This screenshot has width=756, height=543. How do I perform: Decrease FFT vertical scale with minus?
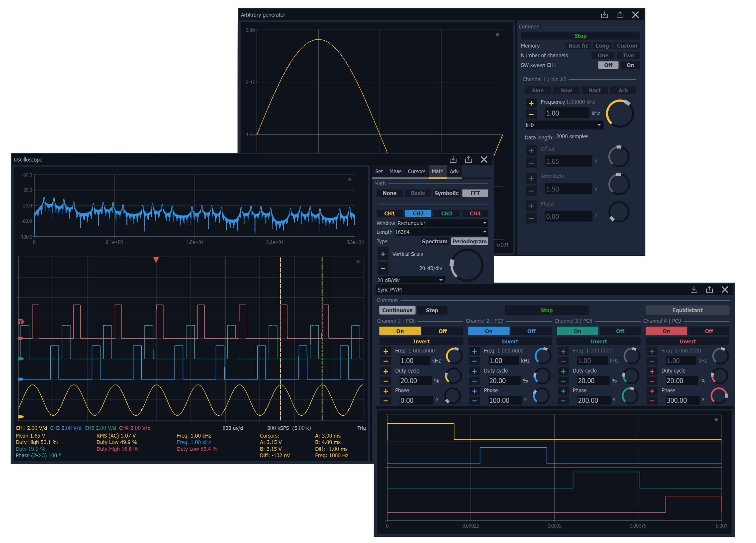[383, 268]
